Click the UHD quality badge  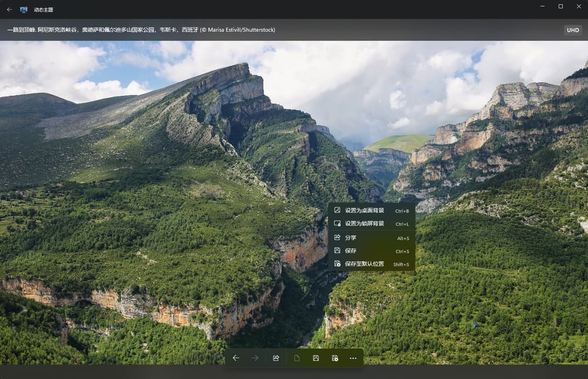pos(572,30)
